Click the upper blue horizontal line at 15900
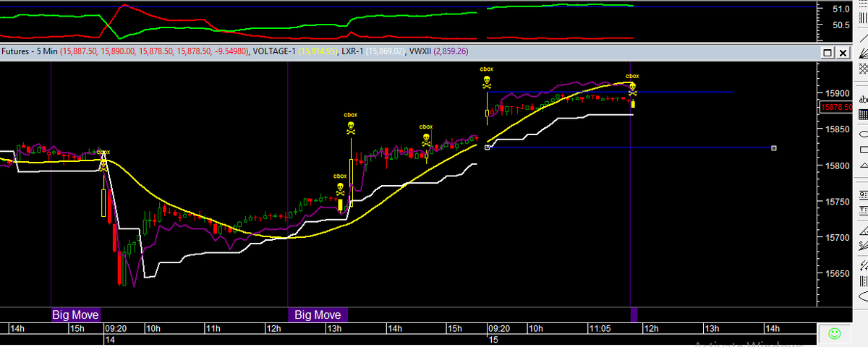868x347 pixels. (611, 92)
